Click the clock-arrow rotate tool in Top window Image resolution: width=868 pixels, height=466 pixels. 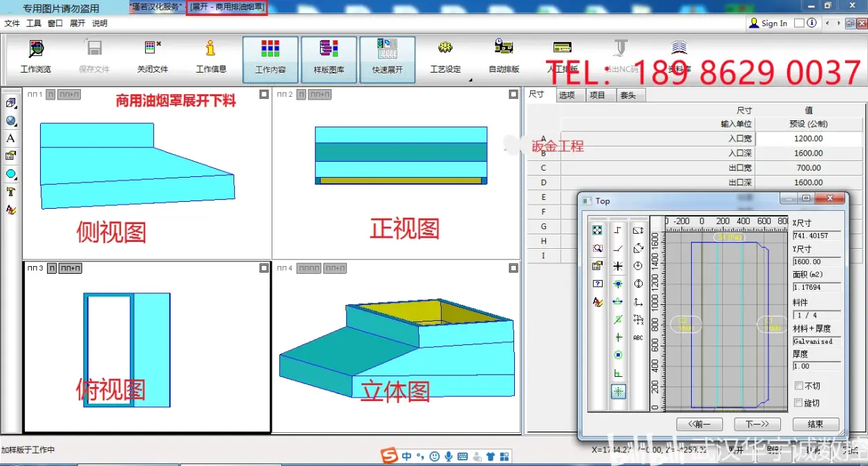coord(638,265)
